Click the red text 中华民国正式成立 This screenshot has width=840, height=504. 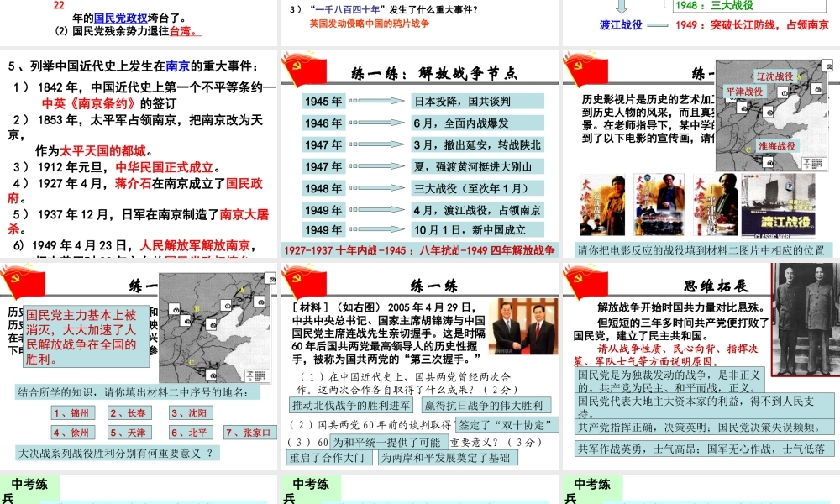165,167
